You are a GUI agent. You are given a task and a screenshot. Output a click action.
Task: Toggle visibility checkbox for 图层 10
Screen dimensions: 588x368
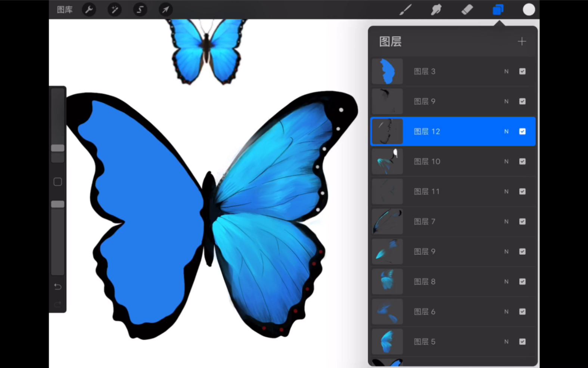pyautogui.click(x=522, y=161)
